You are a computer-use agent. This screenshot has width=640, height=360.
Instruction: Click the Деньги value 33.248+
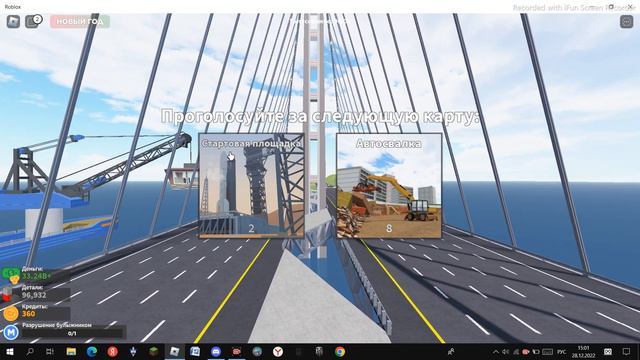tap(36, 276)
